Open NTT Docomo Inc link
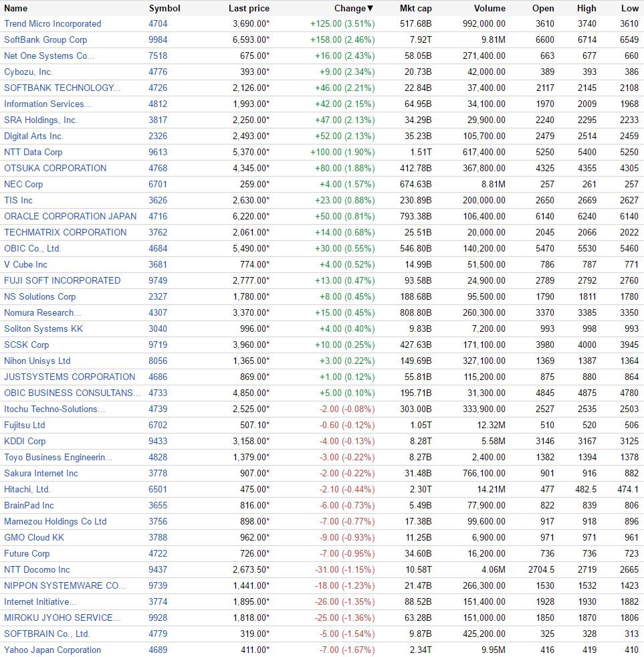 (37, 569)
